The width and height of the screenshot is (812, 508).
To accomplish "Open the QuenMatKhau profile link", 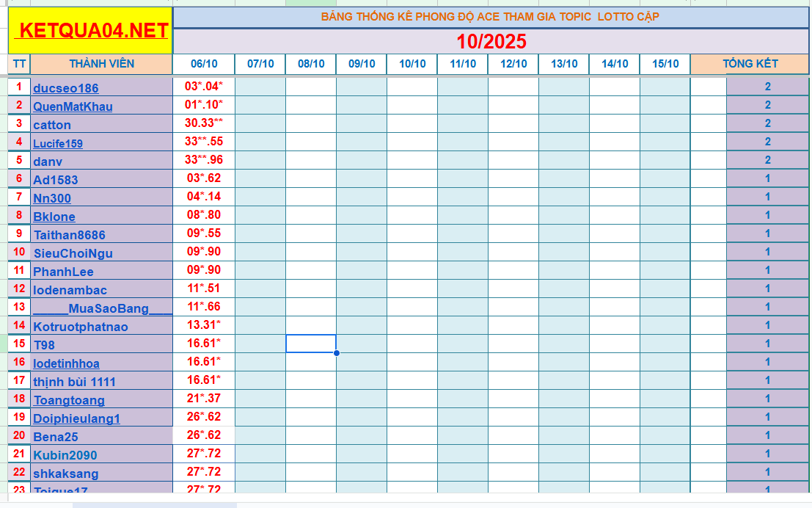I will pos(73,105).
